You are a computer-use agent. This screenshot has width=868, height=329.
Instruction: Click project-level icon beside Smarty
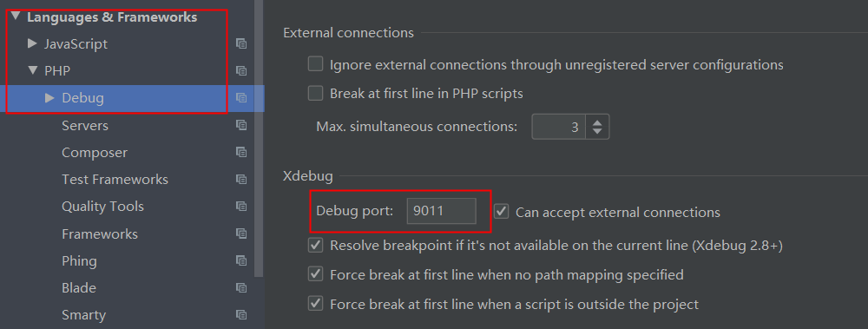coord(240,314)
